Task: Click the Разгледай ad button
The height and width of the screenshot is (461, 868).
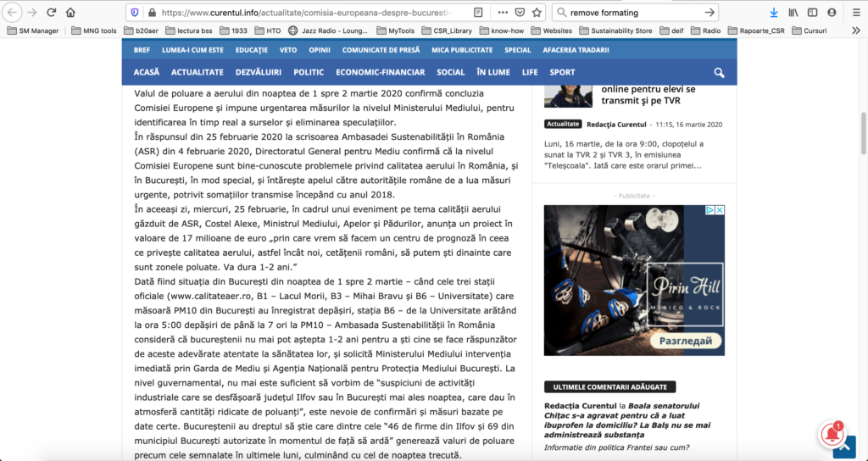Action: 685,341
